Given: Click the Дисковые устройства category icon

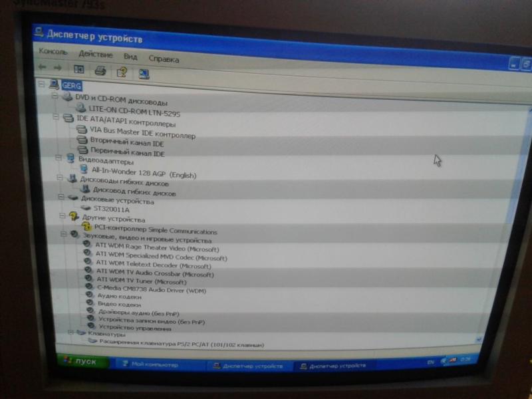Looking at the screenshot, I should point(73,197).
